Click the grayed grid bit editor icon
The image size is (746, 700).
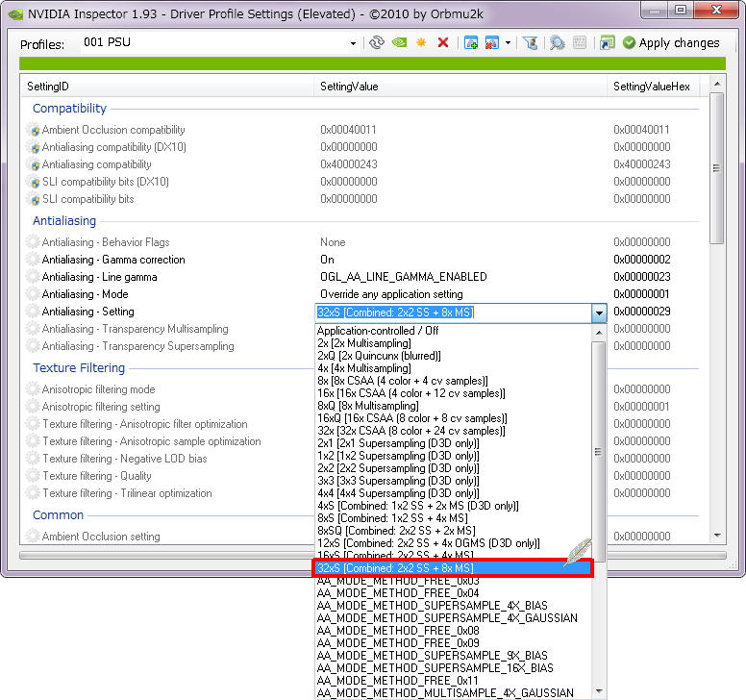tap(580, 43)
